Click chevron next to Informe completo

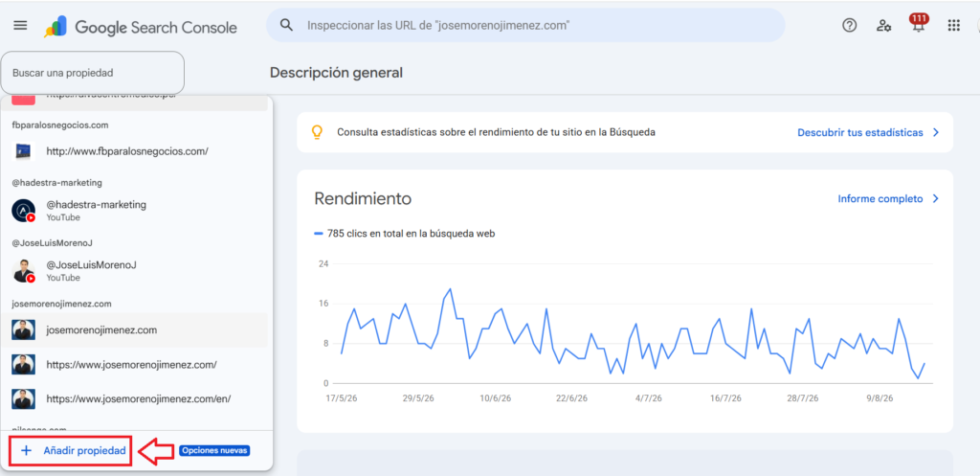tap(936, 199)
